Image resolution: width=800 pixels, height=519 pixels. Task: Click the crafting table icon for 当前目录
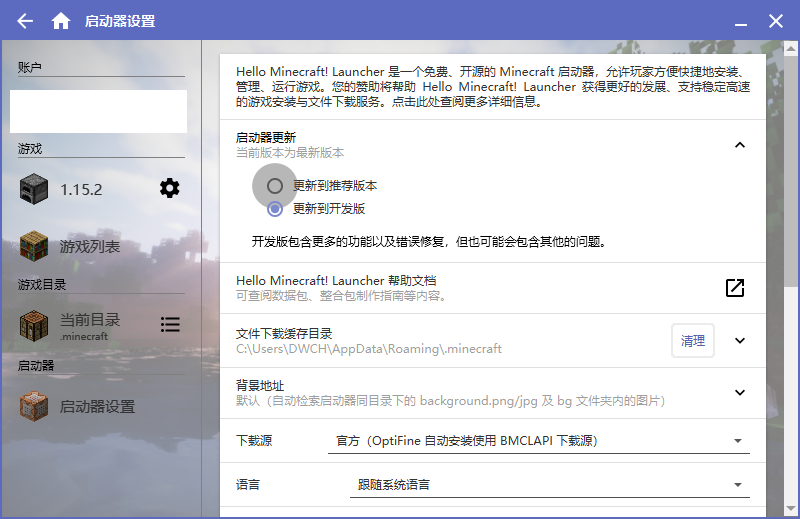[34, 326]
